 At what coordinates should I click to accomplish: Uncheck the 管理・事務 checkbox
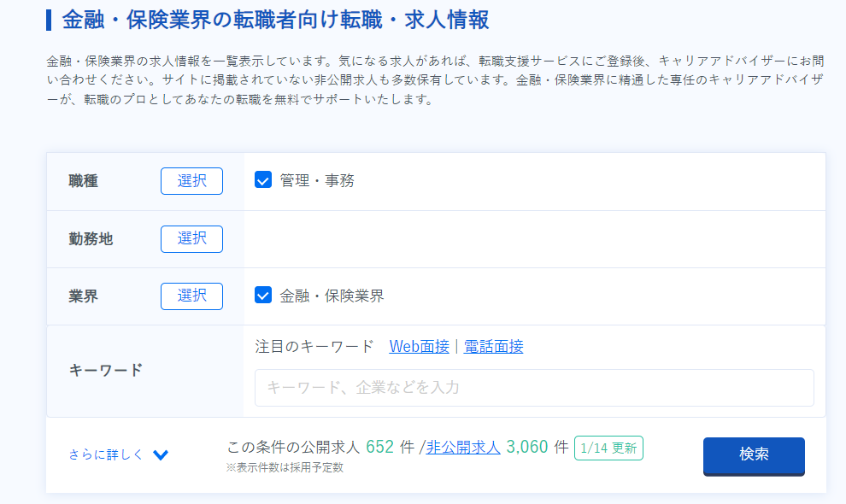pos(262,180)
